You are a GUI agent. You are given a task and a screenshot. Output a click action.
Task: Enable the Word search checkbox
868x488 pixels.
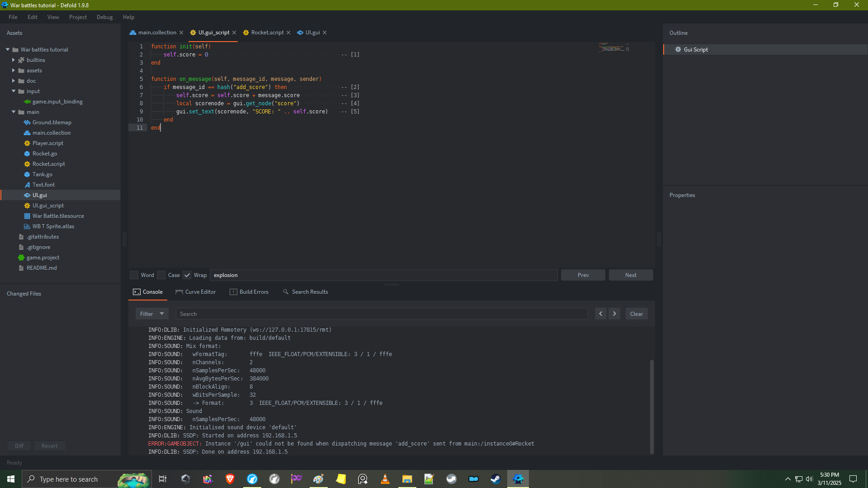point(134,275)
